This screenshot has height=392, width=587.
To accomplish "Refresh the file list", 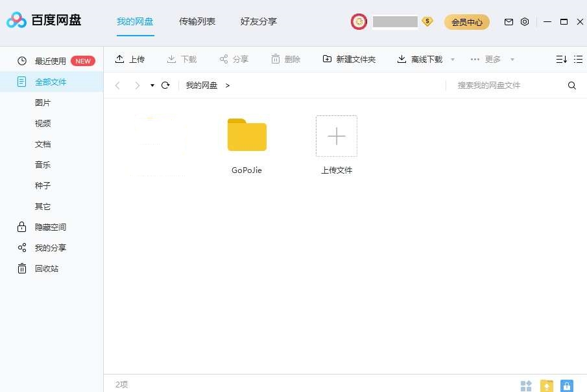I will tap(165, 86).
